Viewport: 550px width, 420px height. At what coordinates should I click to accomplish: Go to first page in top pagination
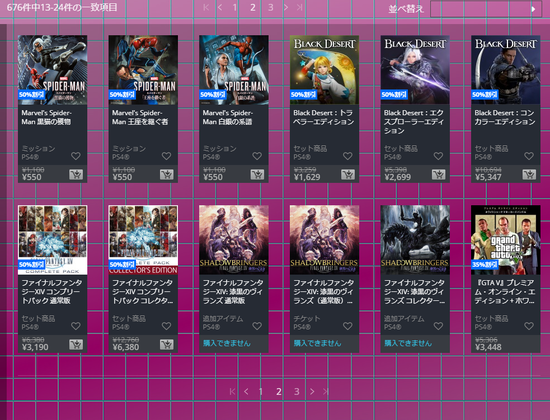pos(206,7)
